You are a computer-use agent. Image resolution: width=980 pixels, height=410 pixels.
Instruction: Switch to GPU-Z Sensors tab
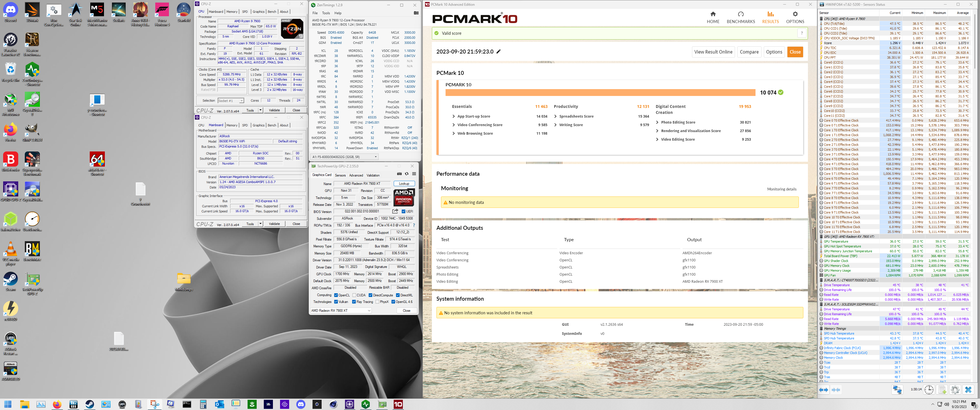coord(340,175)
